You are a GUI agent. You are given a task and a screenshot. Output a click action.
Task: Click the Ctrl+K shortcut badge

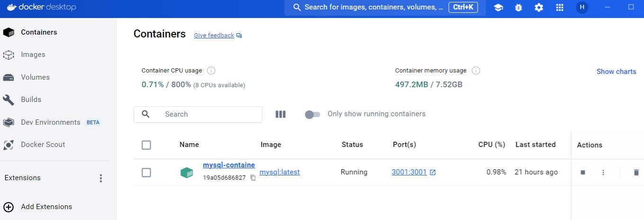pos(463,8)
